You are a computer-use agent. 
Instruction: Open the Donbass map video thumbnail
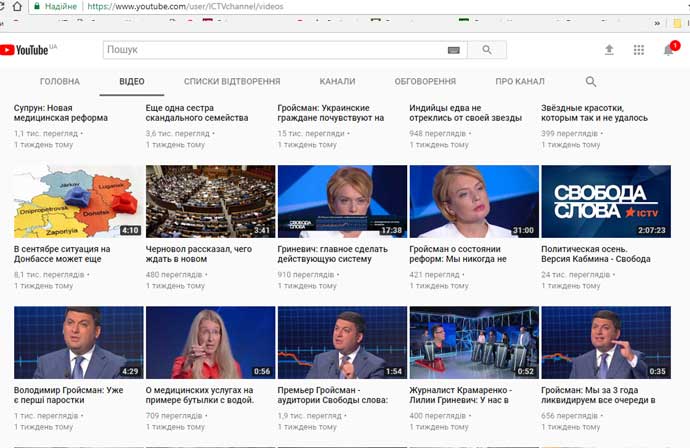(78, 201)
